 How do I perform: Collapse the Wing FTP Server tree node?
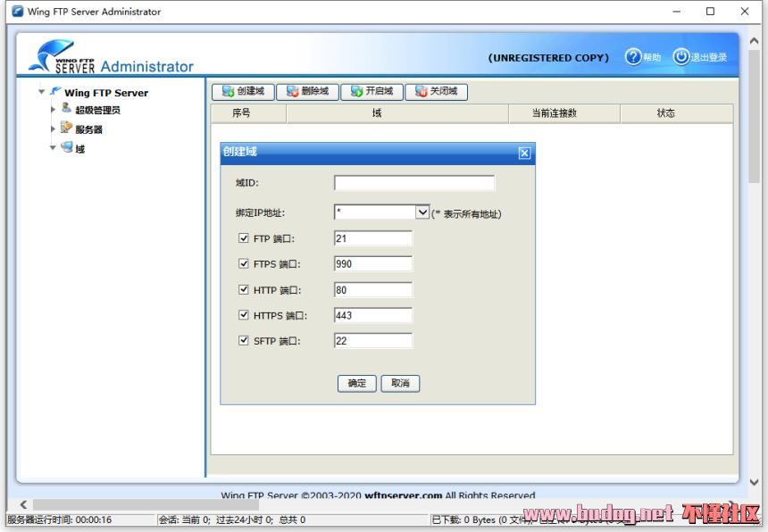coord(41,92)
